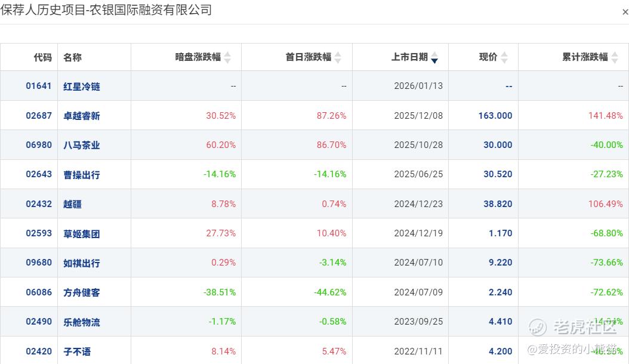Open stock 如祺出行
629x364 pixels.
tap(81, 263)
